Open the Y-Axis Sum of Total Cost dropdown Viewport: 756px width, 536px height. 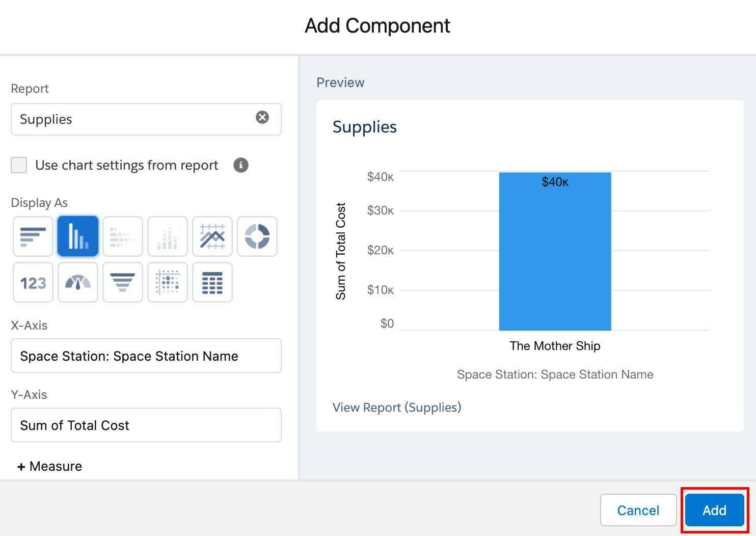[146, 425]
